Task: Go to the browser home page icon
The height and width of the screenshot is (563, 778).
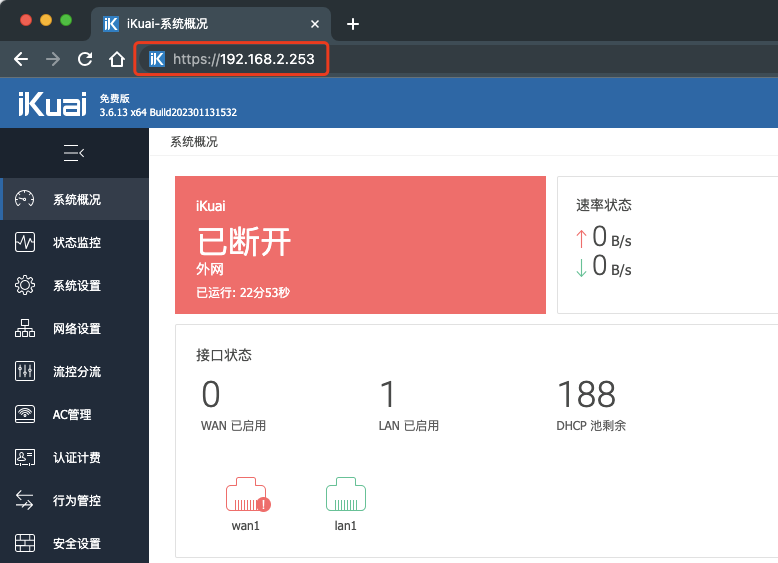Action: tap(117, 59)
